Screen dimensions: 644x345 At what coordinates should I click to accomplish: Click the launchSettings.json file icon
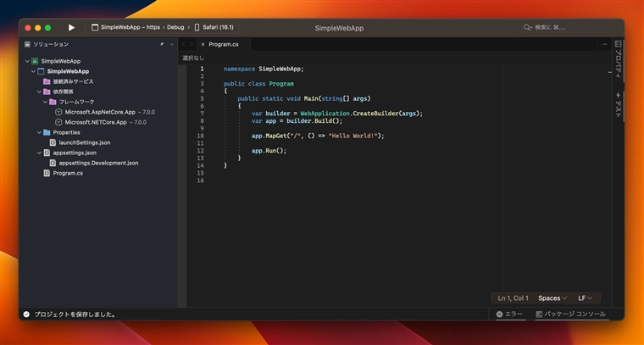[53, 142]
